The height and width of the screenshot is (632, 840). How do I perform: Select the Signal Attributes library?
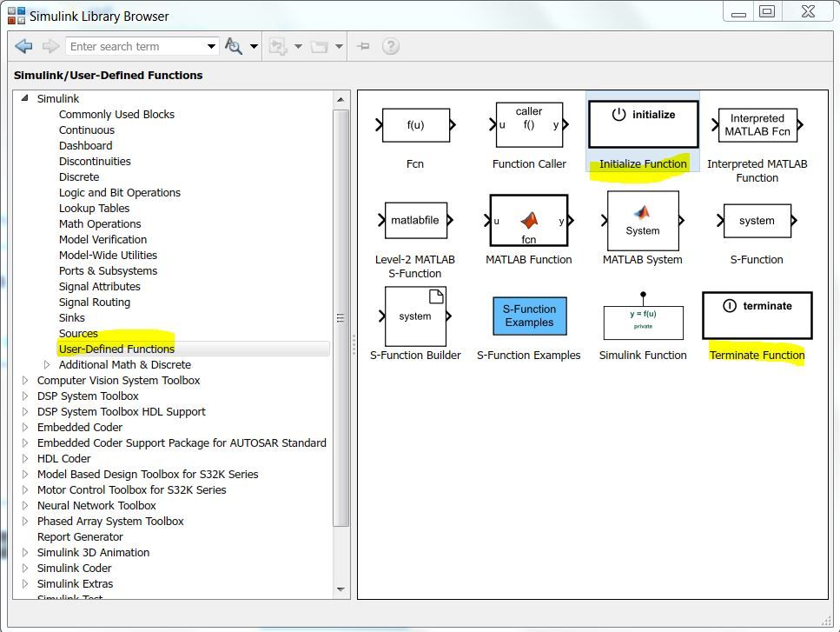[x=99, y=286]
